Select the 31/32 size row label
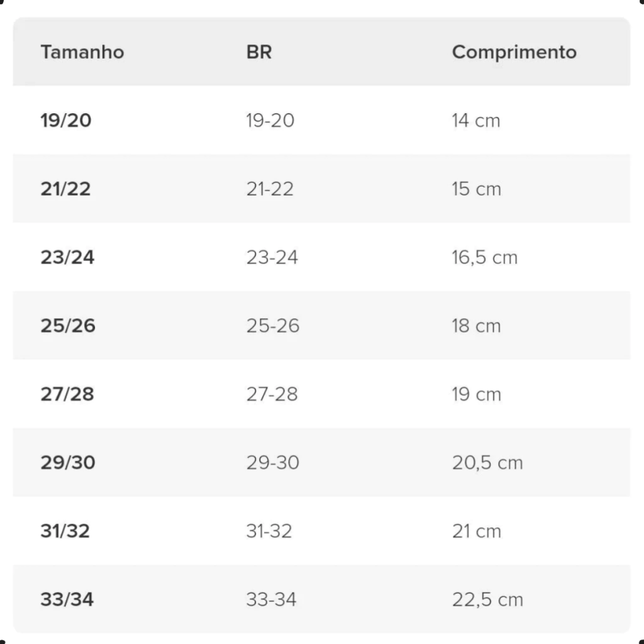Screen dimensions: 644x644 [65, 531]
